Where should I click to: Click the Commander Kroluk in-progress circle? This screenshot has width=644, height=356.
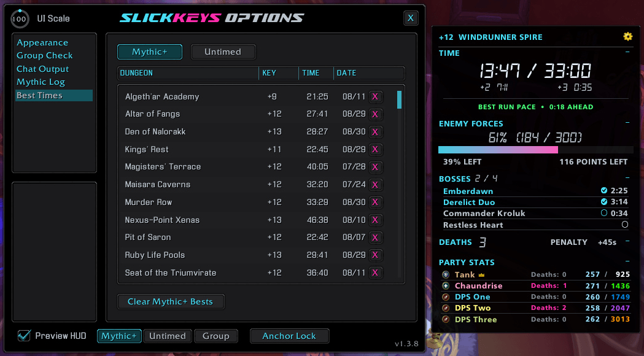[x=603, y=213]
